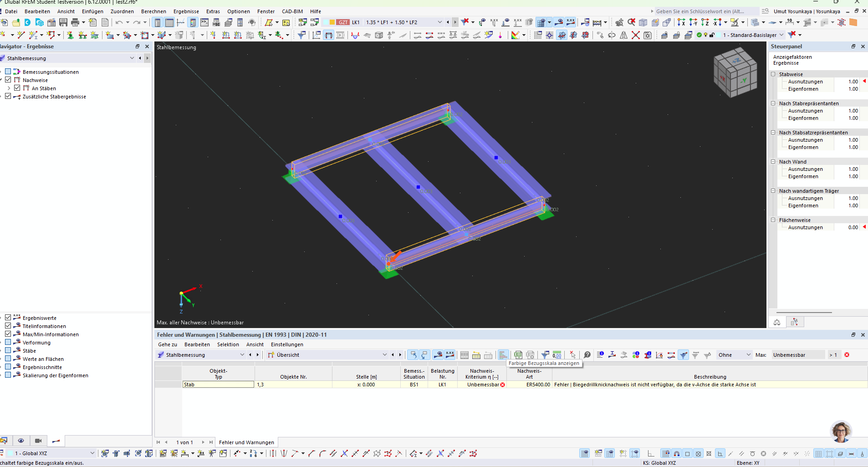Click the view orientation cube
The height and width of the screenshot is (467, 868).
point(735,73)
